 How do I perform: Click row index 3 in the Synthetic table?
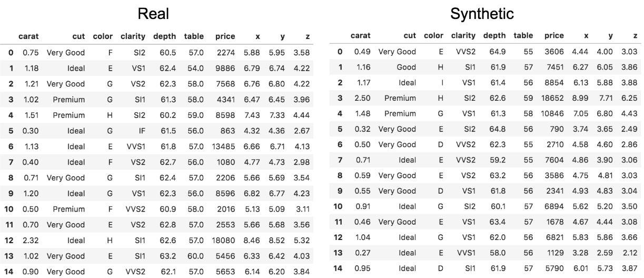[x=340, y=98]
